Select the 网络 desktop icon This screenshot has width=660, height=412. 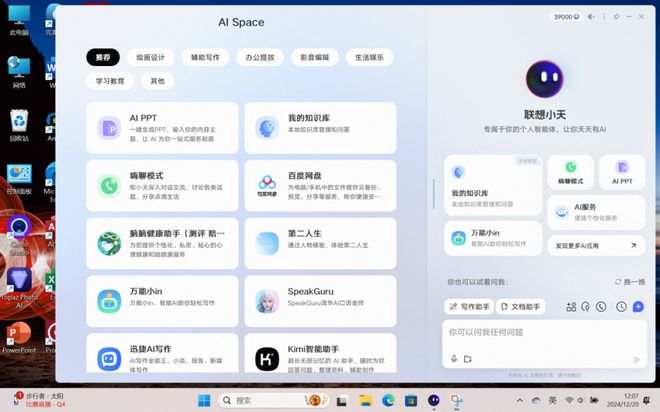tap(19, 72)
